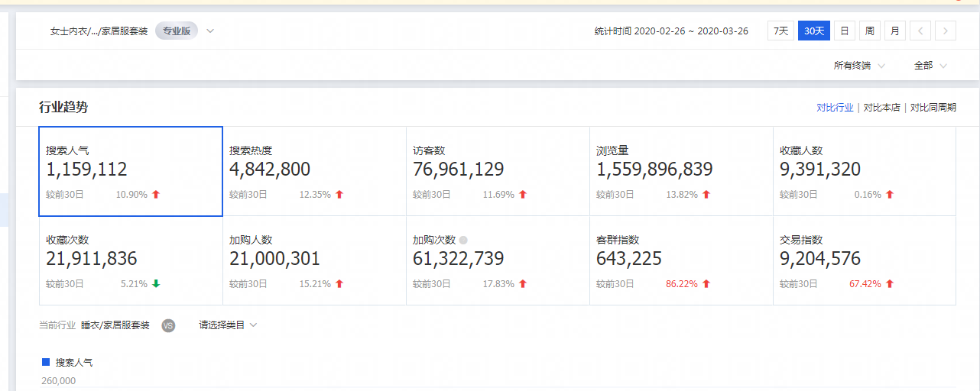The image size is (980, 391).
Task: Select the 收藏人数 metric card
Action: (x=865, y=171)
